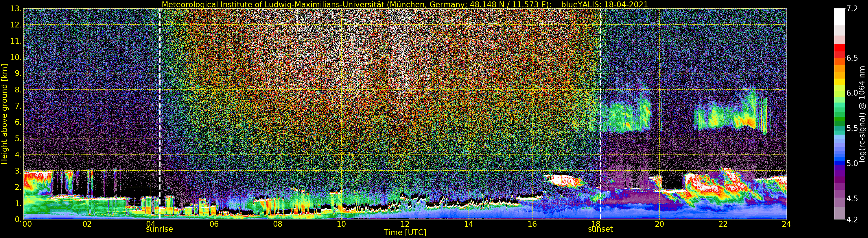Click the x-axis tick label '10'
Image resolution: width=868 pixels, height=238 pixels.
tap(341, 224)
